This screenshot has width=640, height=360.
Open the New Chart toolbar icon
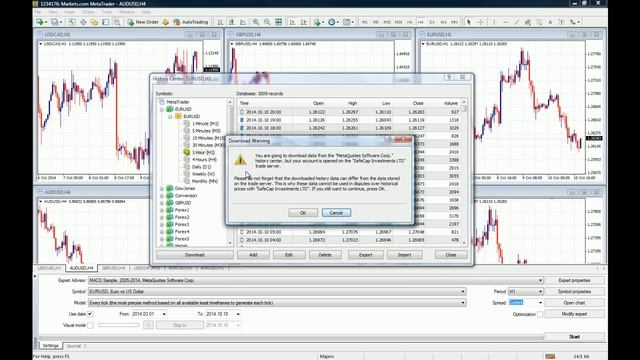tap(40, 22)
